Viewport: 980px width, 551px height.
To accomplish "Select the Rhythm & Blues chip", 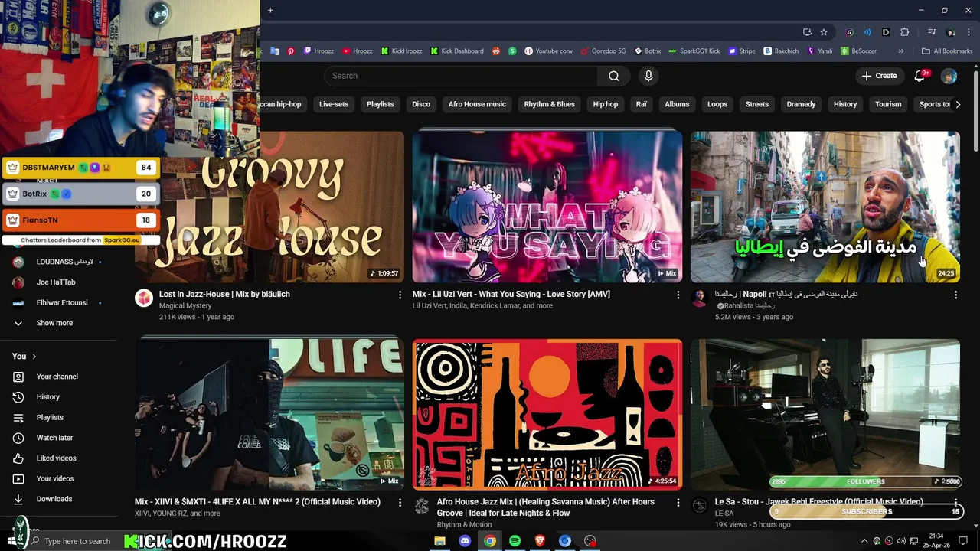I will click(549, 104).
